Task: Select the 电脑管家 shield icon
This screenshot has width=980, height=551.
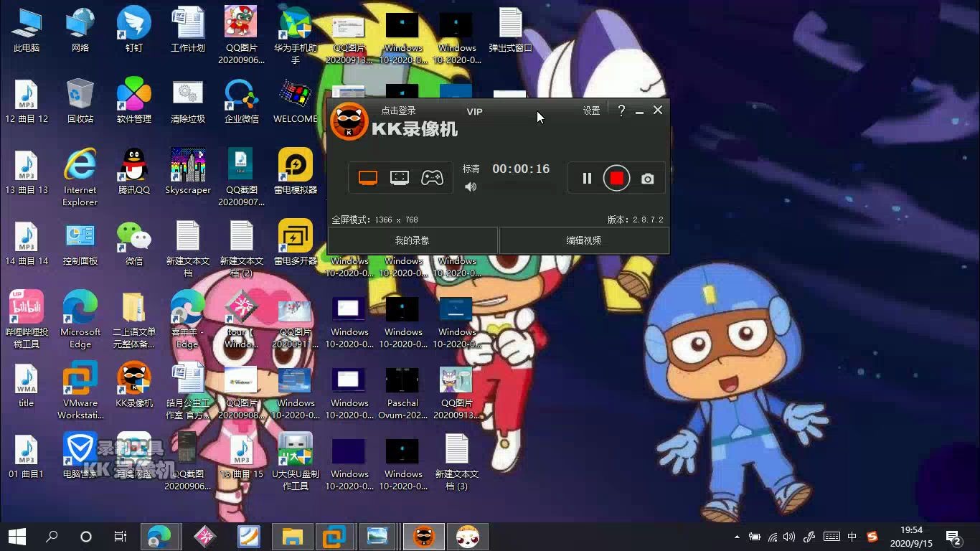Action: pos(80,456)
